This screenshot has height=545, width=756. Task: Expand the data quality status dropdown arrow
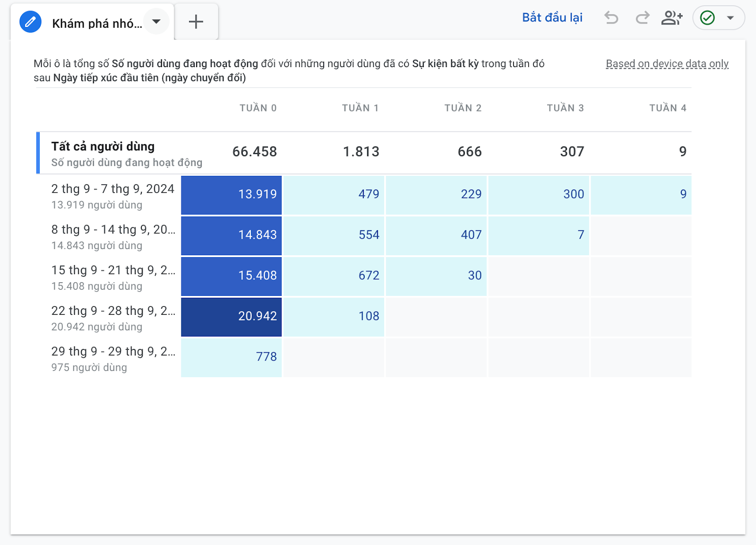[730, 18]
